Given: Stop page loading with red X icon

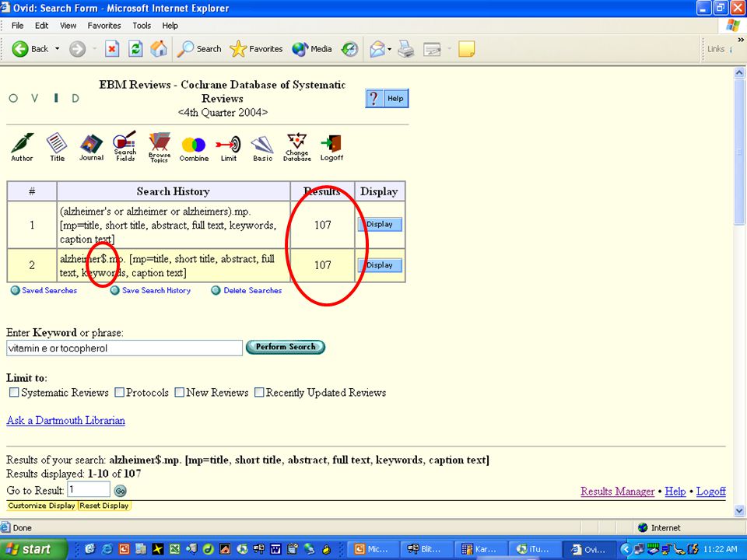Looking at the screenshot, I should coord(112,48).
